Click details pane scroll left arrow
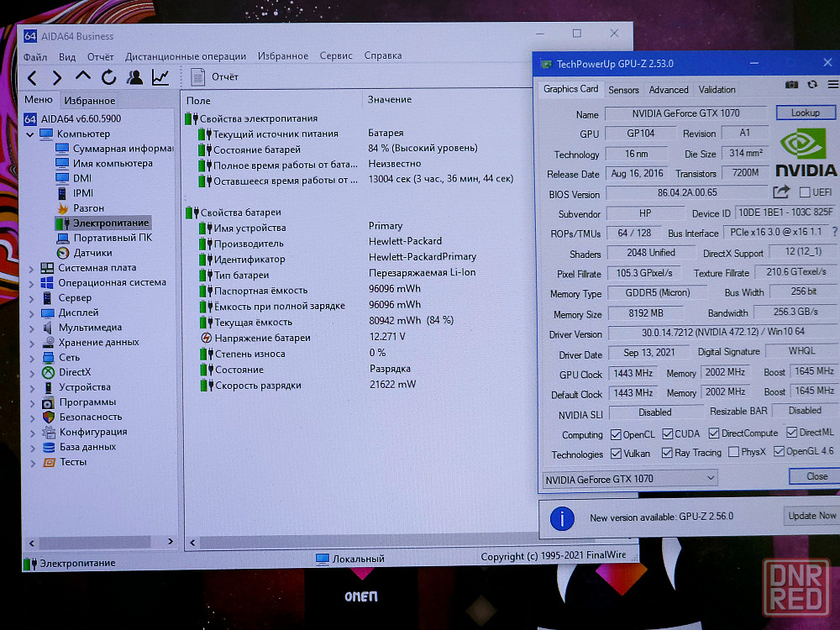 pos(192,542)
